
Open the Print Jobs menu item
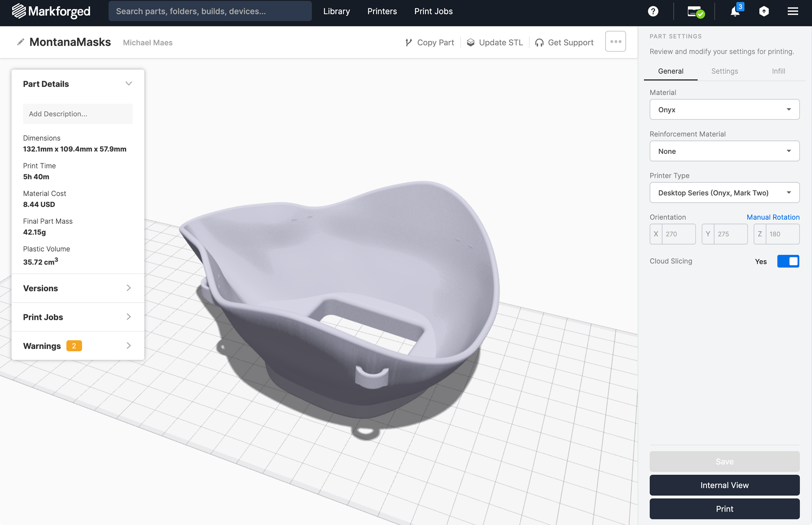[x=433, y=11]
